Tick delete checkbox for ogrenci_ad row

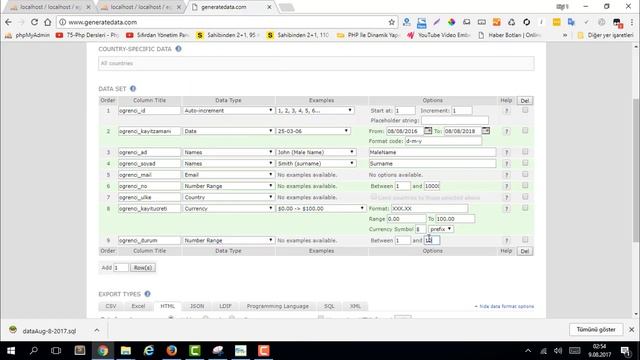click(x=525, y=151)
